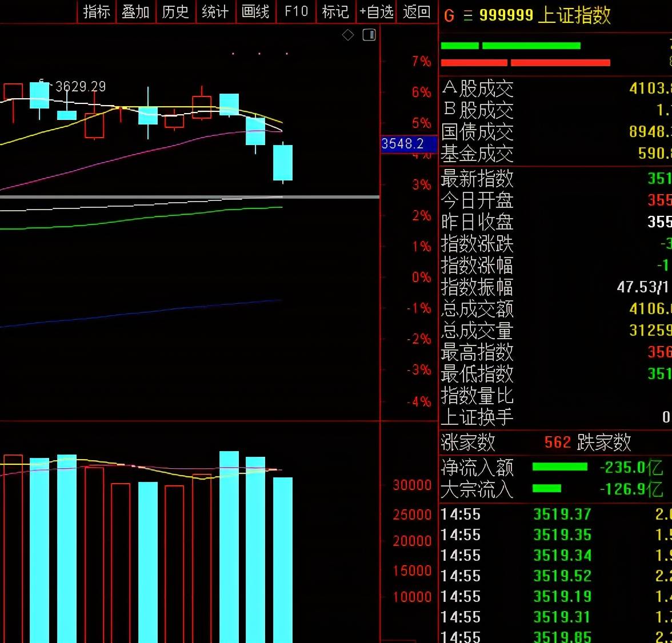Viewport: 672px width, 643px height.
Task: Click the 返回 back button
Action: click(416, 11)
